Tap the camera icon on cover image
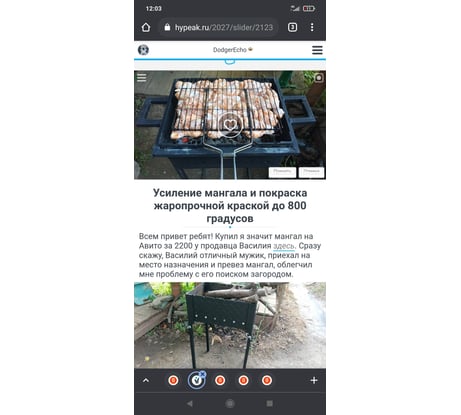Image resolution: width=461 pixels, height=415 pixels. [319, 78]
